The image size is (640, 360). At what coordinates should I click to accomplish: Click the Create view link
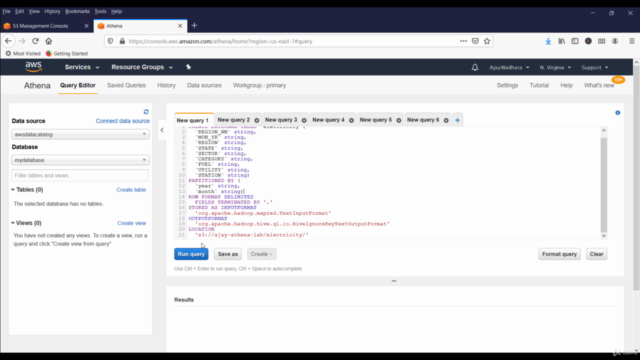[131, 223]
